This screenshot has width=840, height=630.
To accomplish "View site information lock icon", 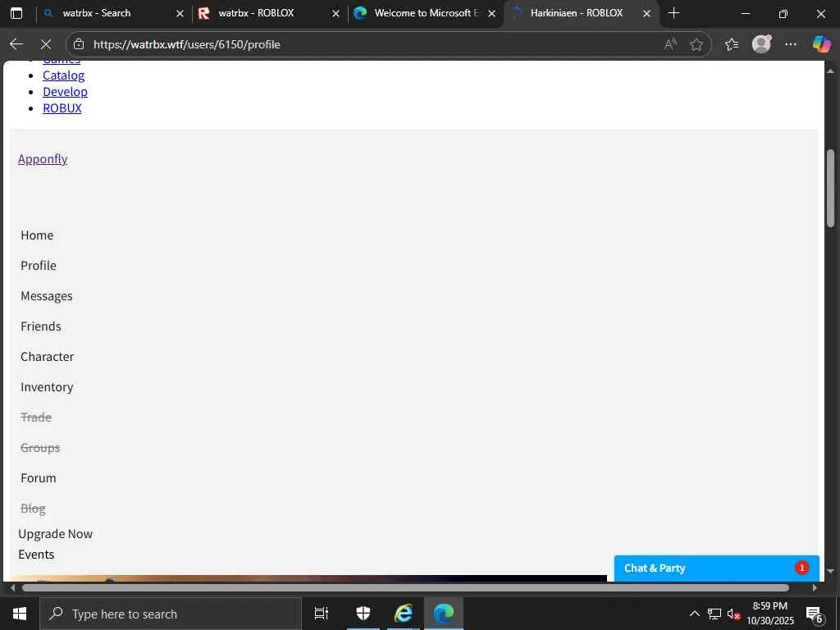I will point(79,44).
